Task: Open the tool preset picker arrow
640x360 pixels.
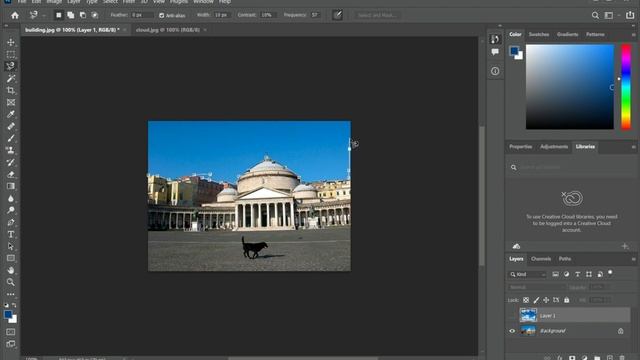Action: click(x=43, y=16)
